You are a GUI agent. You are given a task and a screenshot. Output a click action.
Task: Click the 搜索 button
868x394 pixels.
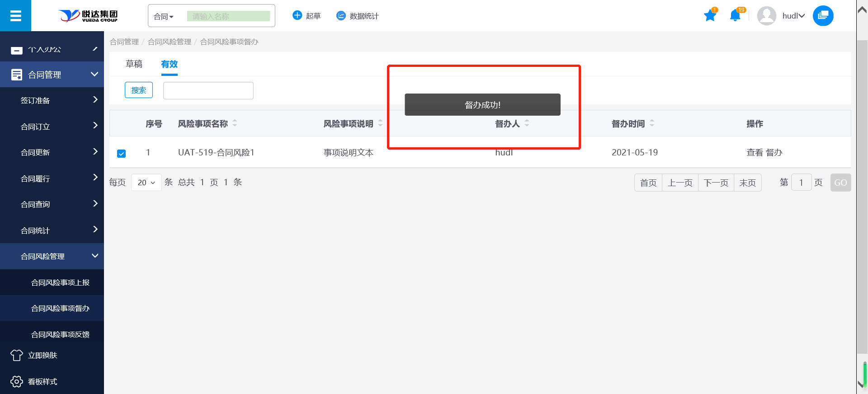tap(139, 90)
